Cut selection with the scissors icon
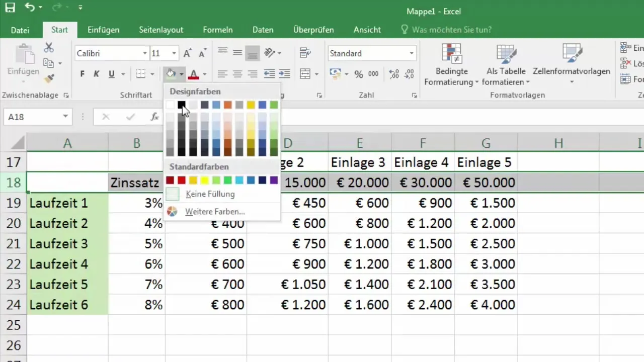Viewport: 644px width, 362px height. [49, 48]
